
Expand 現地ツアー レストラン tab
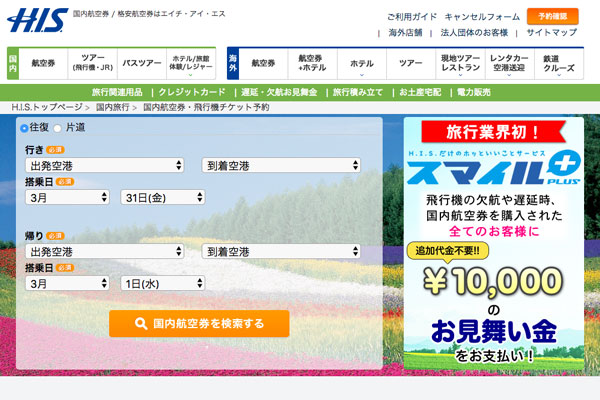pos(460,64)
